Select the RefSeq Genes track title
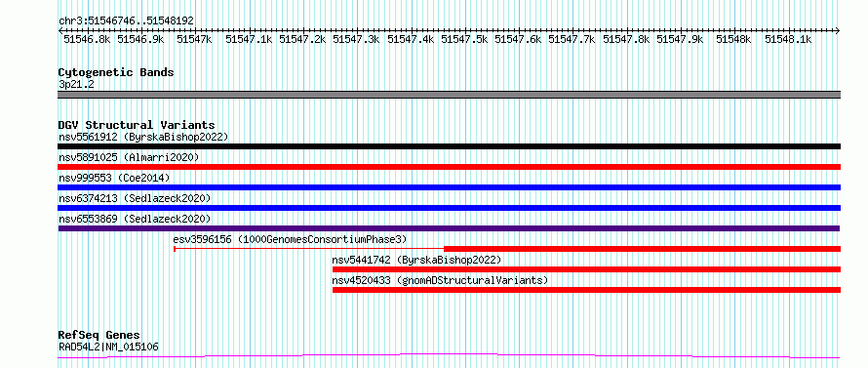Screen dimensions: 868x368 coord(99,336)
